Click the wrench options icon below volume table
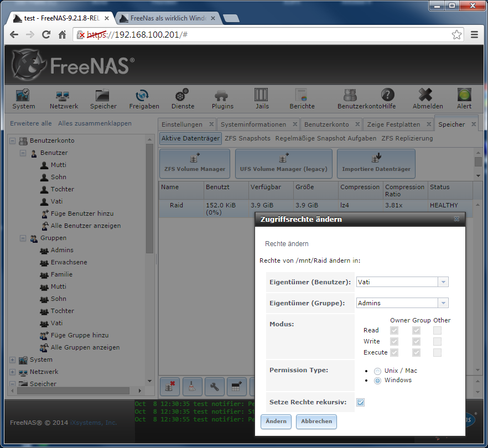The image size is (488, 448). pyautogui.click(x=215, y=387)
